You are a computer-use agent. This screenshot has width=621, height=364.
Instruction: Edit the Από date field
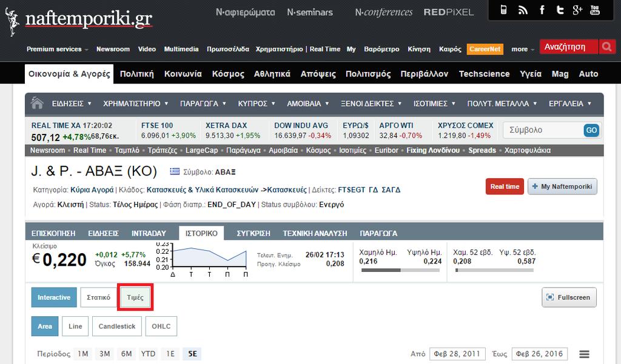coord(457,354)
